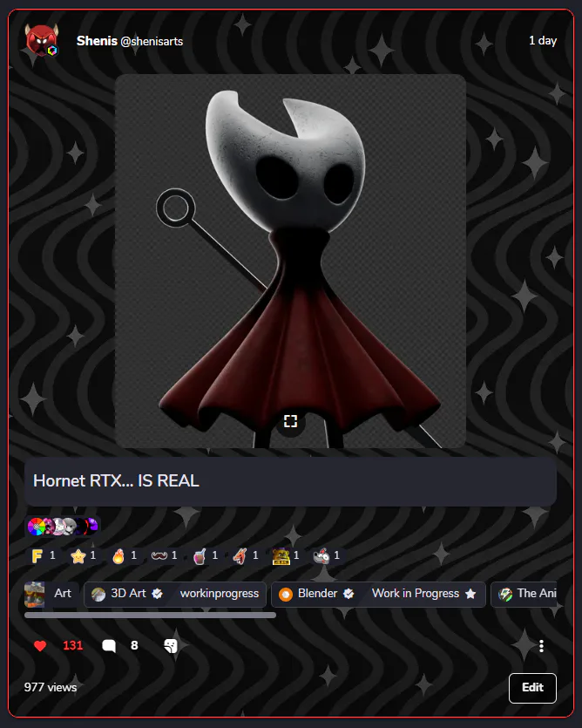
Task: Click the Art community thumbnail image
Action: (34, 595)
